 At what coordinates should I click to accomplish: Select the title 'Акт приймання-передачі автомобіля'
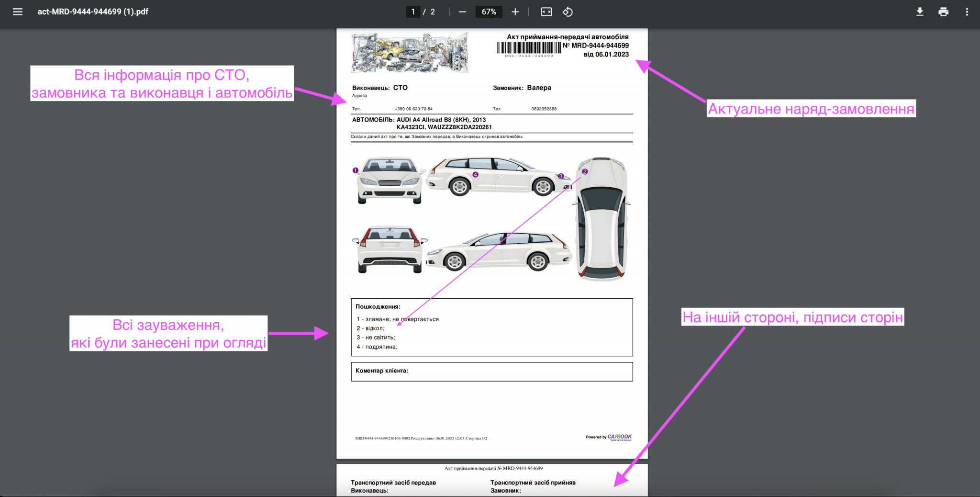(x=568, y=37)
